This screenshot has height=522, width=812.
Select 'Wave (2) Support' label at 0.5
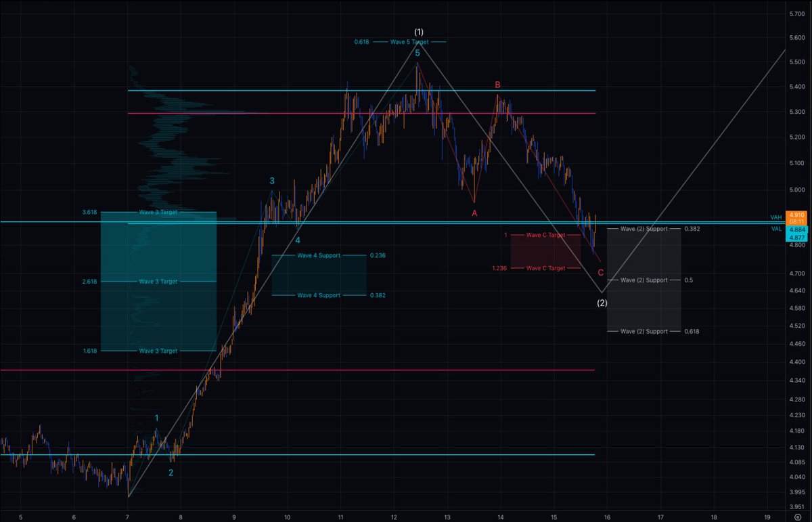[x=644, y=280]
